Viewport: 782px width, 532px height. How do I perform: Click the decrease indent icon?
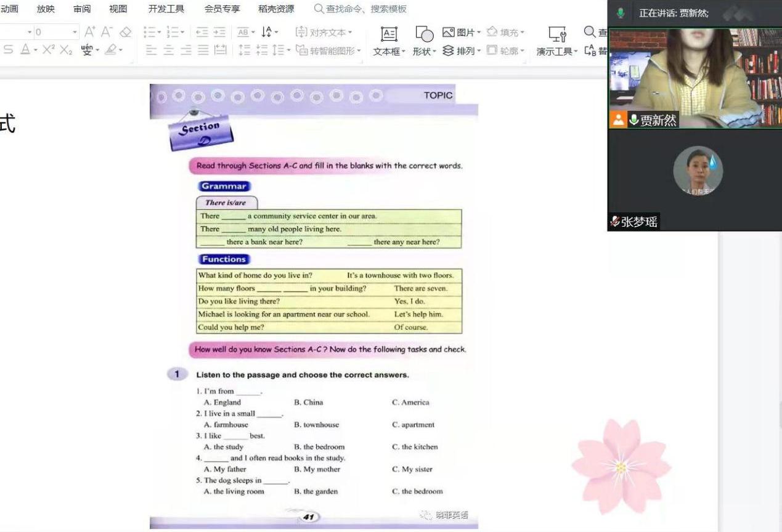pyautogui.click(x=202, y=33)
